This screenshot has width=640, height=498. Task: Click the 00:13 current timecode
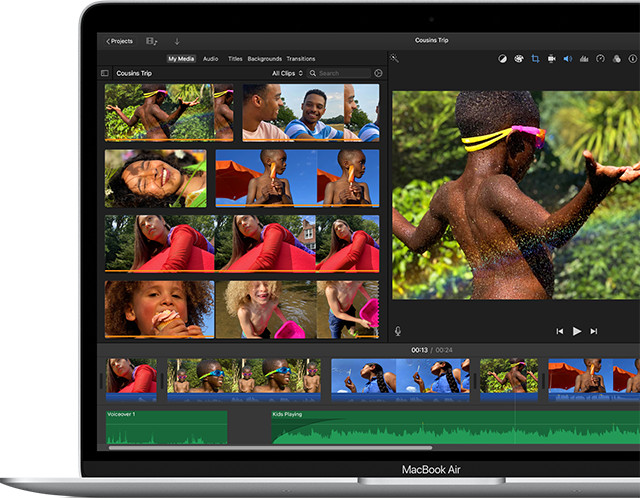tap(419, 350)
